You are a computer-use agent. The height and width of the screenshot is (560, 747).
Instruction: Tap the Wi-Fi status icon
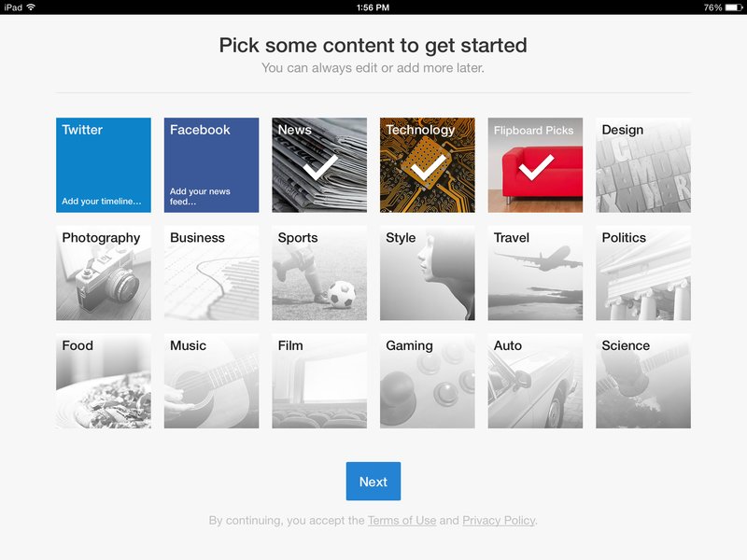[x=31, y=7]
